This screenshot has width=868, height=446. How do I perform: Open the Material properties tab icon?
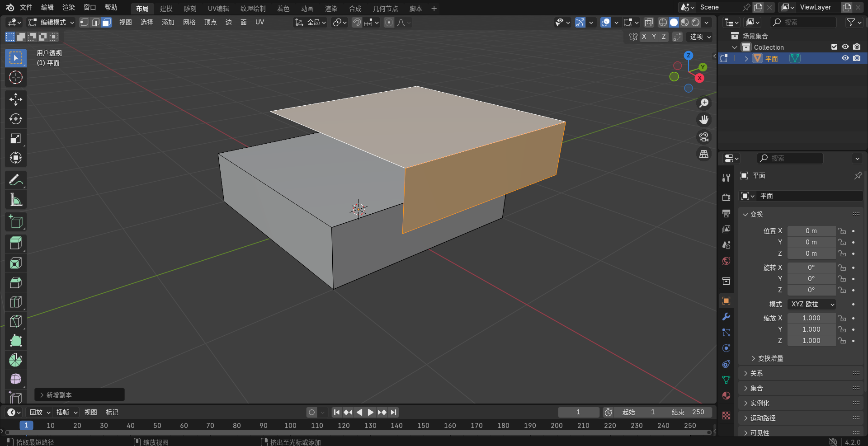point(726,396)
